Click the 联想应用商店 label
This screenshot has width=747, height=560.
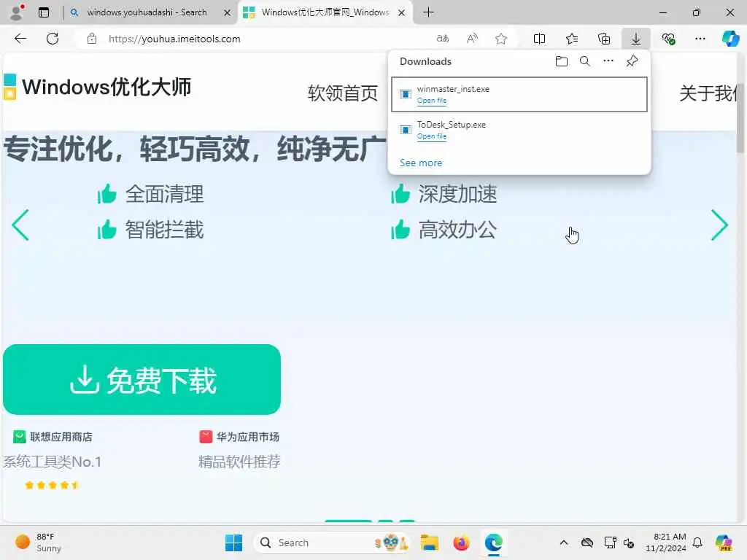tap(61, 437)
